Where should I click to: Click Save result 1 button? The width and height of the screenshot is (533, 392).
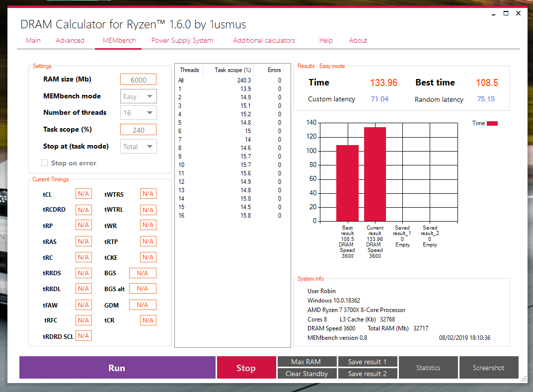click(368, 362)
